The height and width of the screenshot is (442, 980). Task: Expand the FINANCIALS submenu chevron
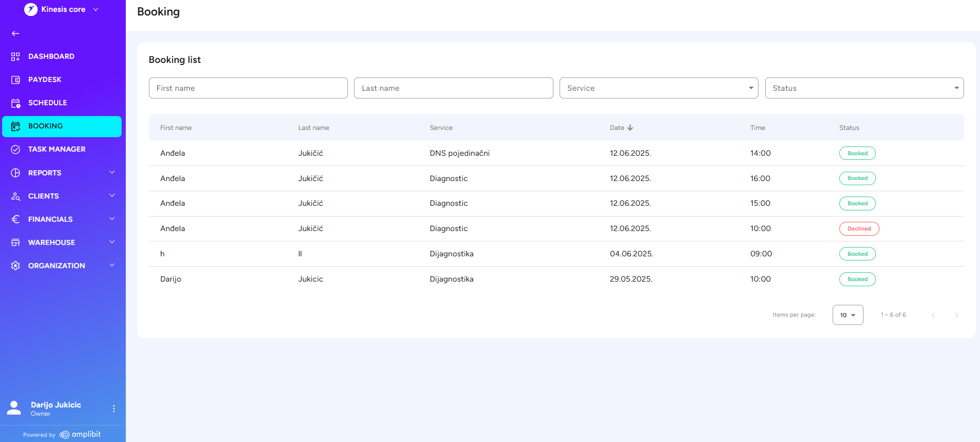[112, 219]
